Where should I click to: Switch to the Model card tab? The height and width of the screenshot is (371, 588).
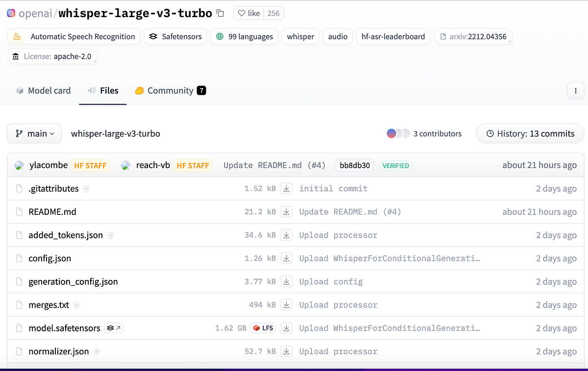43,91
